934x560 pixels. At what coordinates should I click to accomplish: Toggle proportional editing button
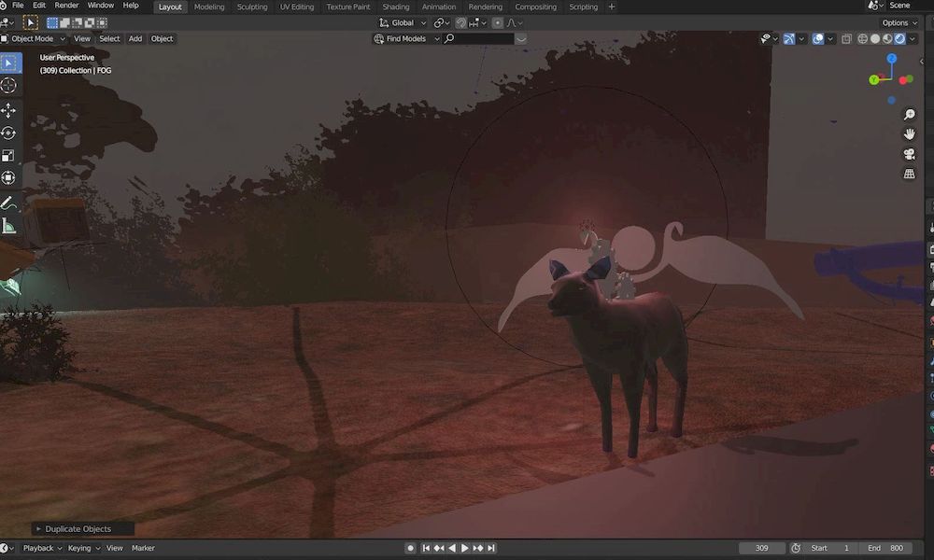pos(498,22)
